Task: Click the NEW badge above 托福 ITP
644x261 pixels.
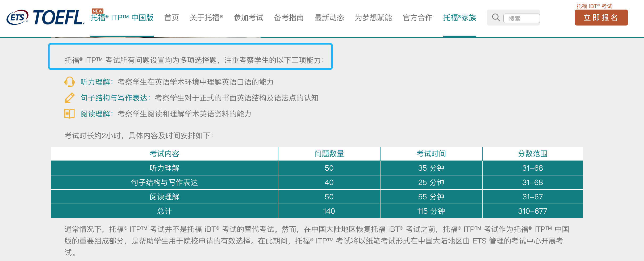Action: pos(98,11)
